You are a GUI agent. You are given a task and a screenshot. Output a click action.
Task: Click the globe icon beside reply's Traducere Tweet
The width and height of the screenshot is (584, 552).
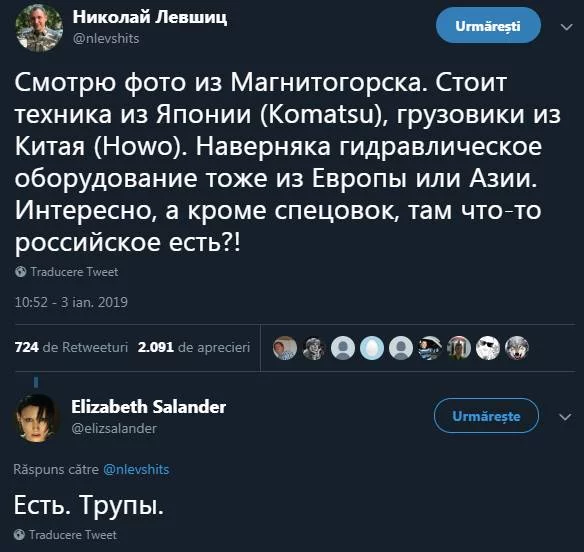[x=19, y=535]
